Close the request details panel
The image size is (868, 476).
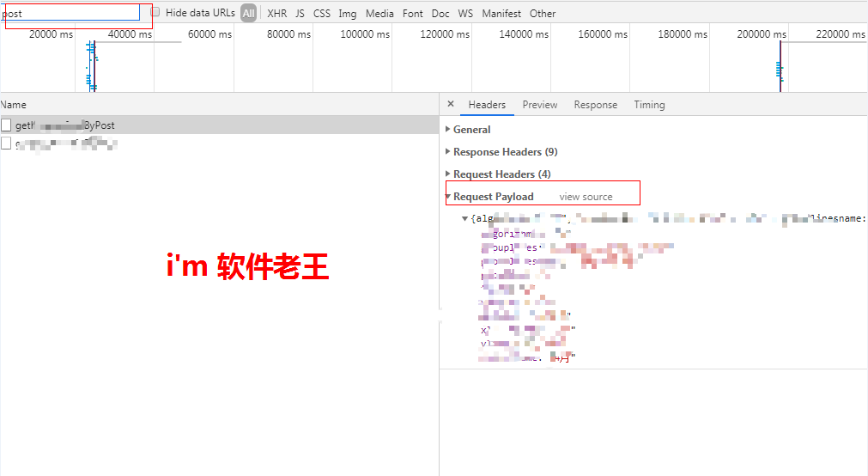tap(451, 104)
